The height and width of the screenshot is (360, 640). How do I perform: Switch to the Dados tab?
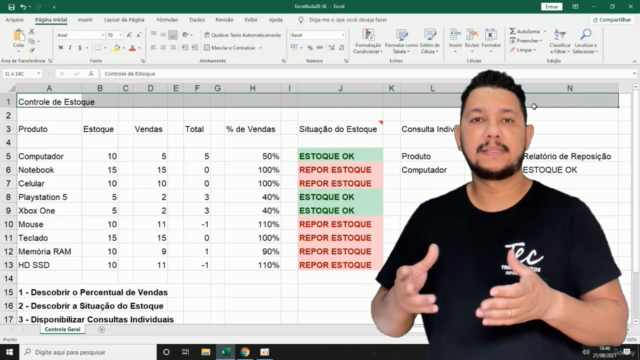click(x=197, y=20)
